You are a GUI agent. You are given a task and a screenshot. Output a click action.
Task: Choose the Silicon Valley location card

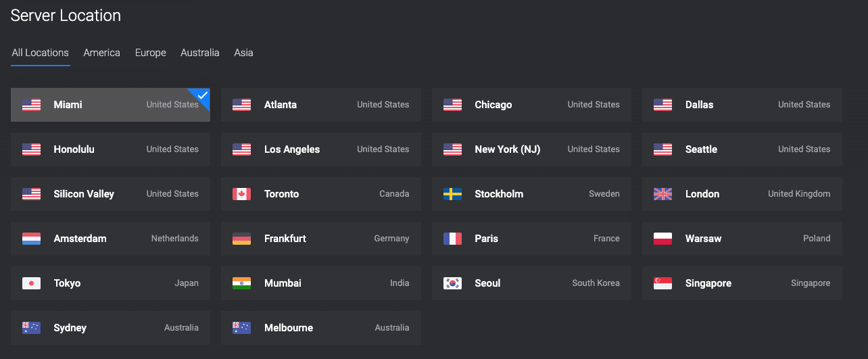click(110, 194)
